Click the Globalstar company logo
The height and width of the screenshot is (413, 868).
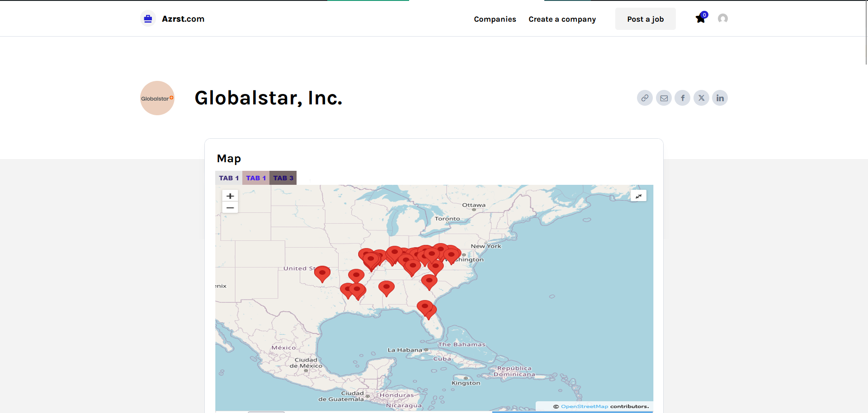(157, 98)
